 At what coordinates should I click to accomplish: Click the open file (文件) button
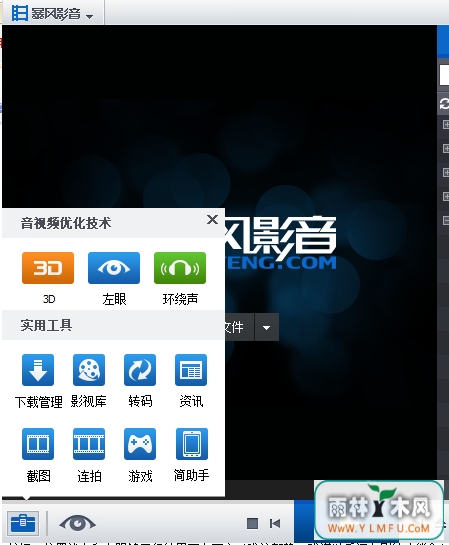click(x=239, y=327)
